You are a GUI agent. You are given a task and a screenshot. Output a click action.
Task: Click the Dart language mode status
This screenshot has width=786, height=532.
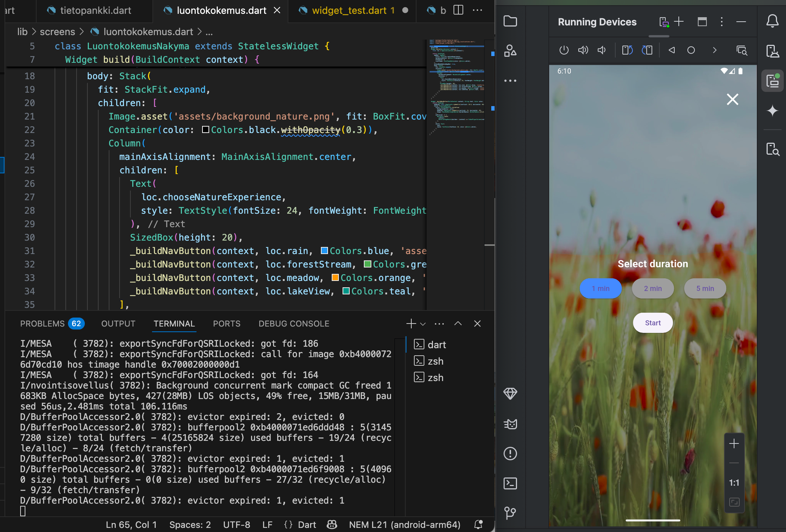coord(307,525)
